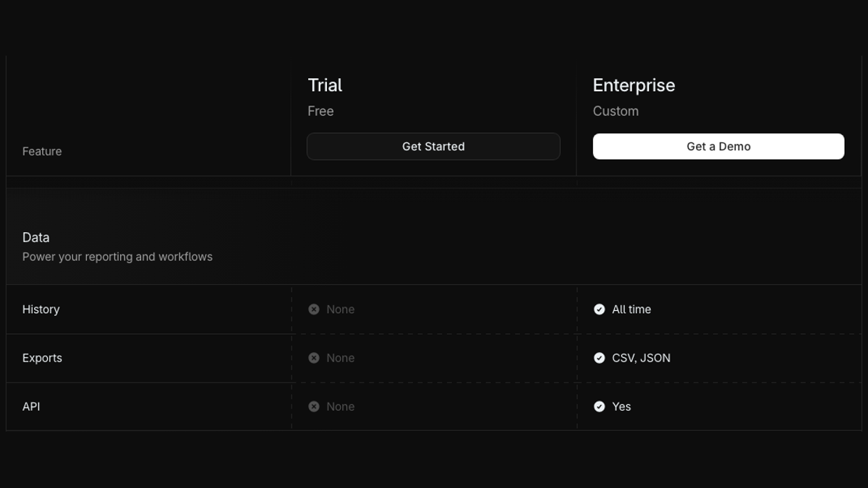This screenshot has width=868, height=488.
Task: Click the x icon in Trial API row
Action: click(x=314, y=407)
